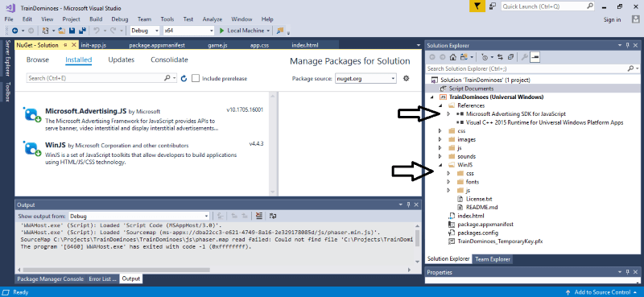Toggle Include prerelease checkbox

tap(196, 78)
